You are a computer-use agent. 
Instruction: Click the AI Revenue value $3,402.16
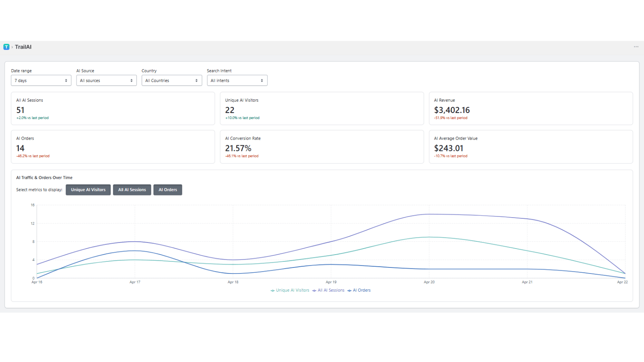coord(452,110)
